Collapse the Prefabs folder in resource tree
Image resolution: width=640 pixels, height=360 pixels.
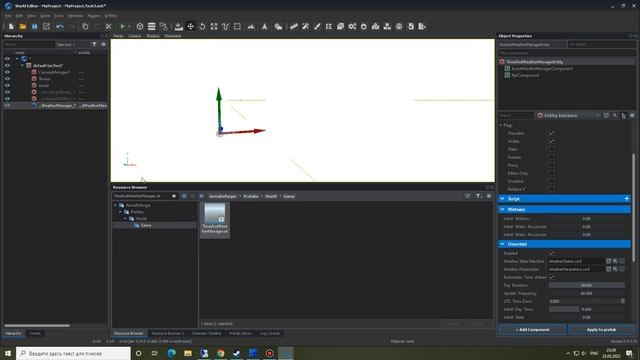[120, 212]
